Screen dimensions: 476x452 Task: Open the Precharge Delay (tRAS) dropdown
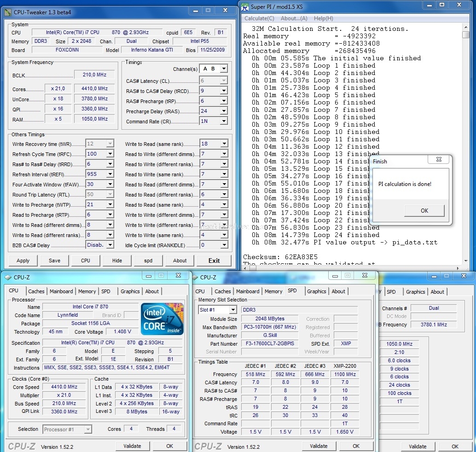tap(224, 111)
